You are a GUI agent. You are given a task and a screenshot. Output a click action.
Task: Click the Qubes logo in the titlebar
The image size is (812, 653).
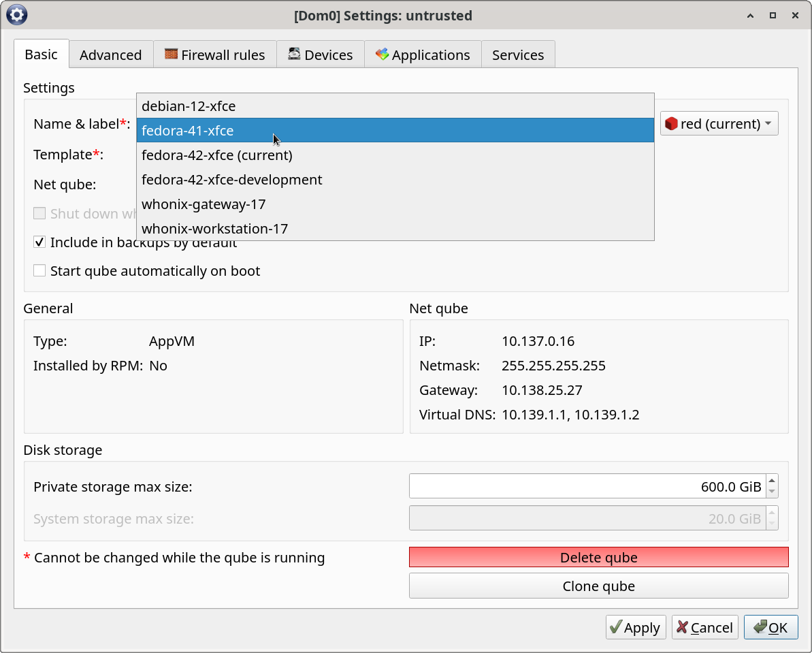pos(16,14)
